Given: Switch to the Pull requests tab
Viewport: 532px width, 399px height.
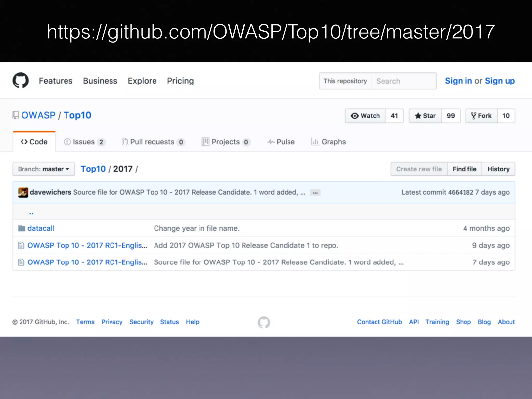Looking at the screenshot, I should (x=153, y=142).
